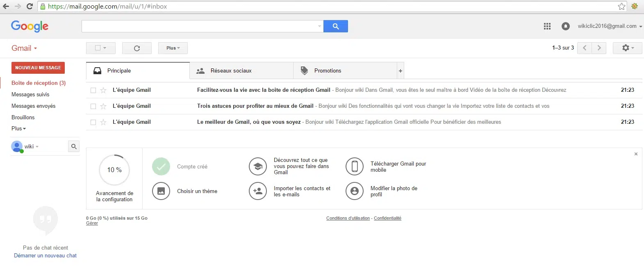Open the select-all checkbox dropdown in the toolbar

(x=101, y=48)
